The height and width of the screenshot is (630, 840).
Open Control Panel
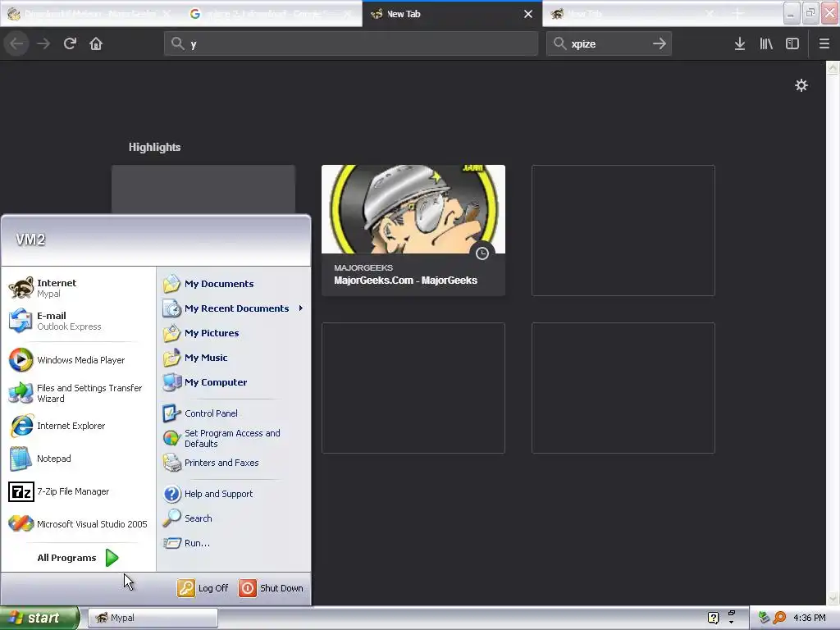click(x=234, y=413)
